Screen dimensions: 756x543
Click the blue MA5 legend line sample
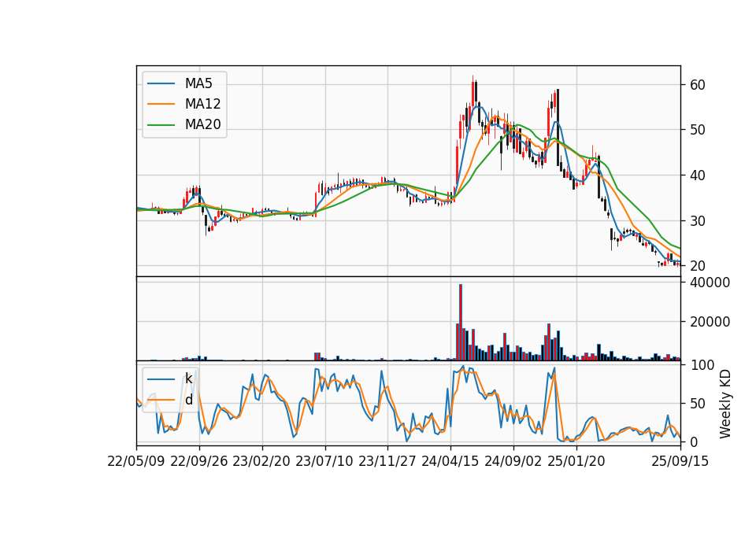coord(161,83)
